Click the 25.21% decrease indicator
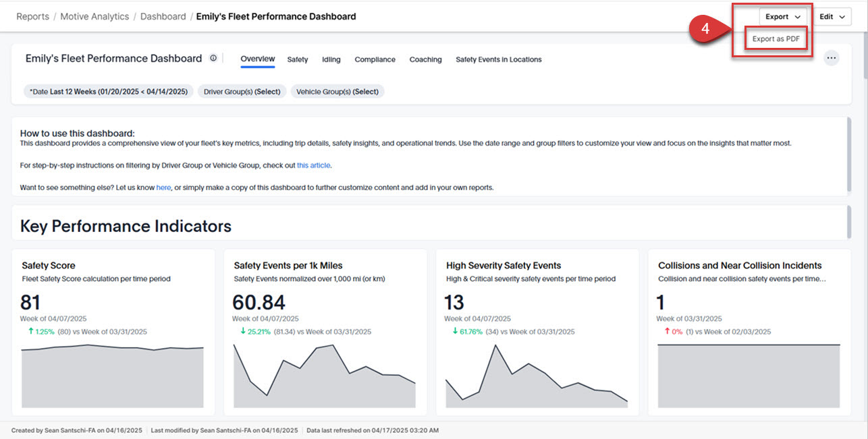 tap(255, 332)
